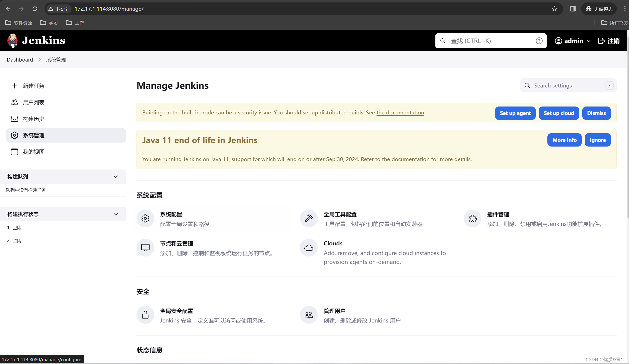Click the admin user avatar icon
Viewport: 629px width, 364px height.
tap(558, 41)
